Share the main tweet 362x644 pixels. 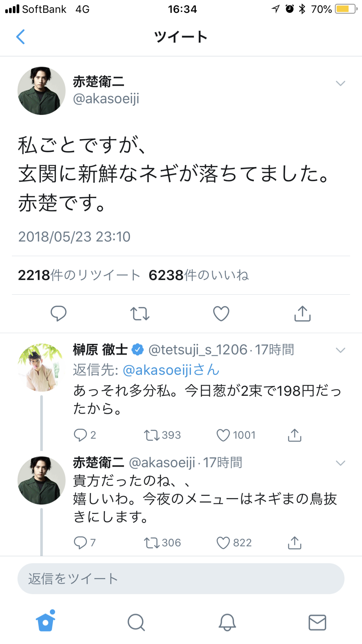302,314
